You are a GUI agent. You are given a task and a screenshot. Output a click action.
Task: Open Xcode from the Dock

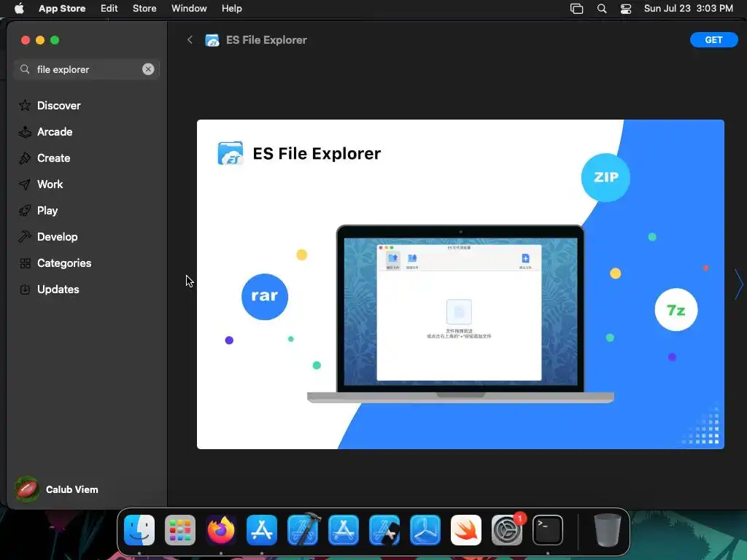pos(303,530)
